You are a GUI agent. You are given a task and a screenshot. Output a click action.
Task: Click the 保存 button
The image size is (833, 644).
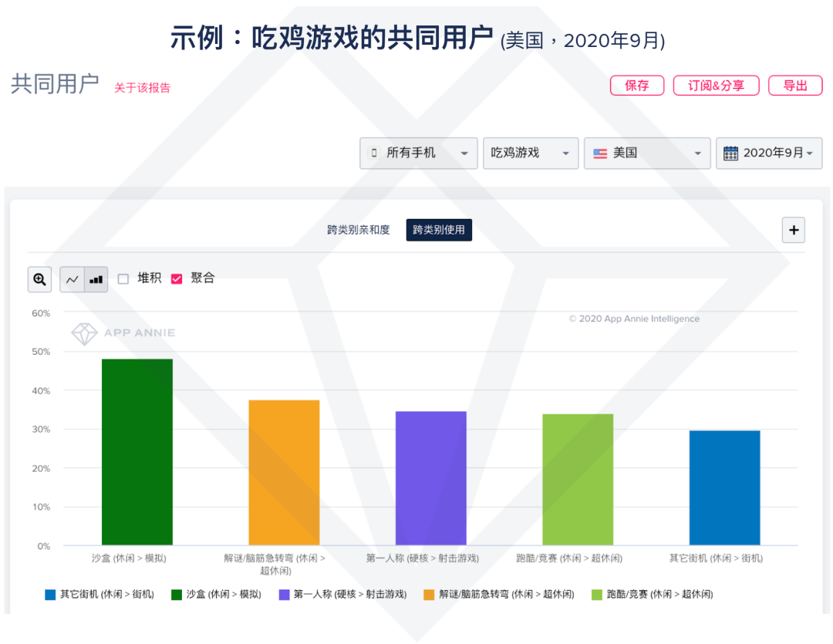point(636,86)
